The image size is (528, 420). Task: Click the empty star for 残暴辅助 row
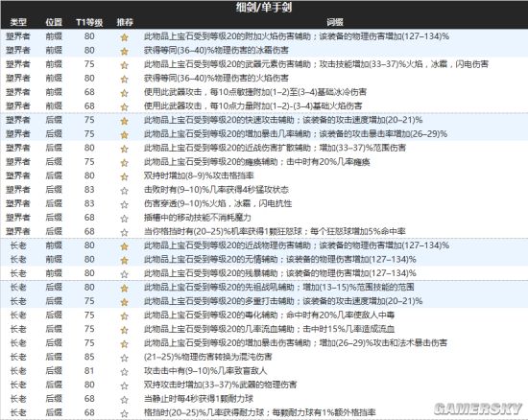tap(124, 274)
